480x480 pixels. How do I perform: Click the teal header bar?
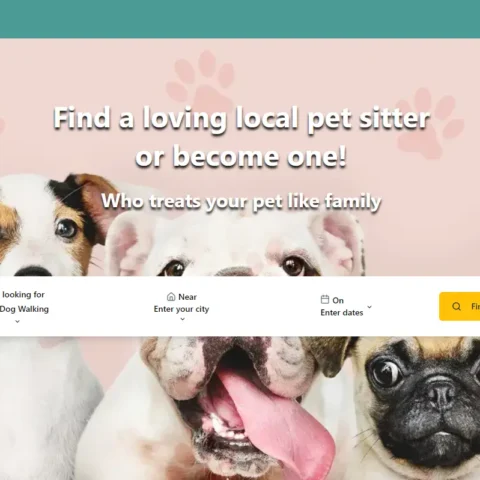240,19
